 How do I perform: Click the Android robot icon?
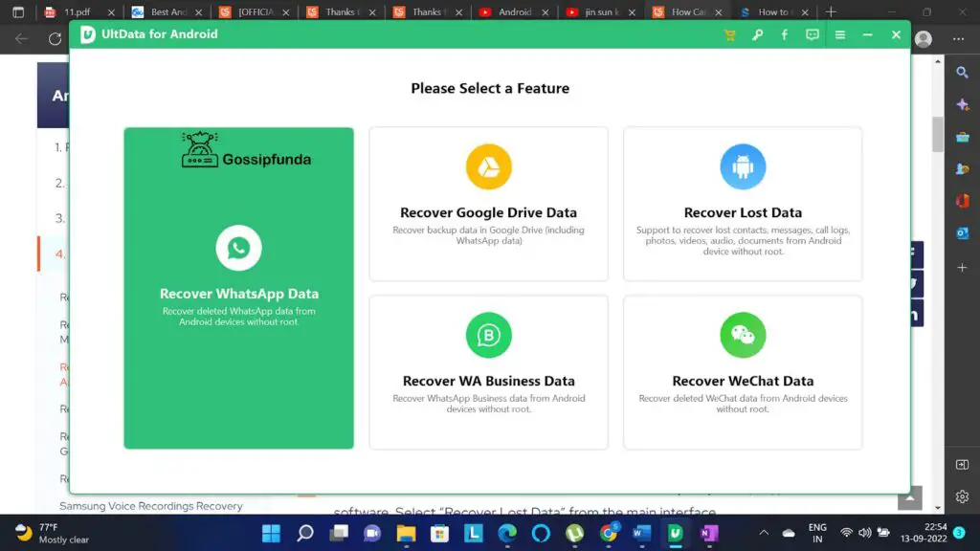tap(743, 166)
